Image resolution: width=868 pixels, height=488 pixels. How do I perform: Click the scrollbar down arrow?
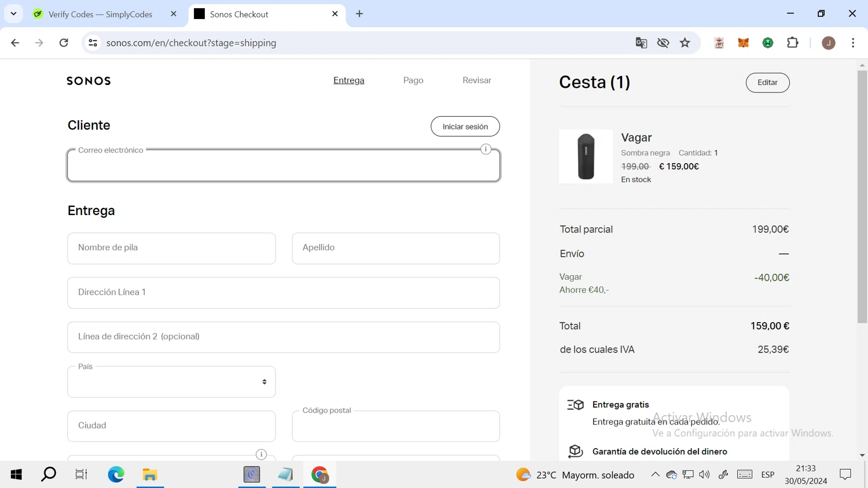pos(862,456)
